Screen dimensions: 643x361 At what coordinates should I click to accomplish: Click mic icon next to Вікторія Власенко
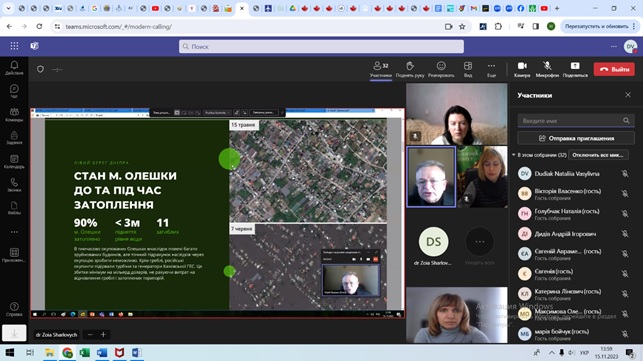click(625, 194)
